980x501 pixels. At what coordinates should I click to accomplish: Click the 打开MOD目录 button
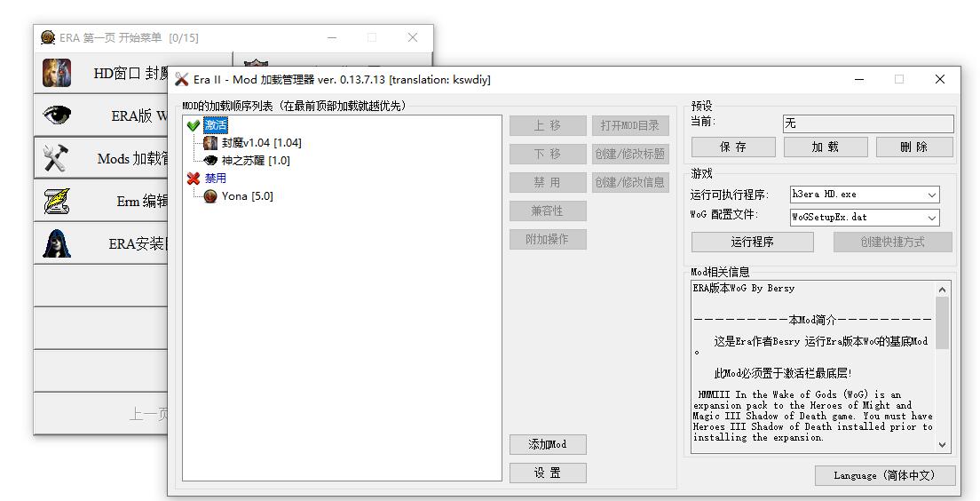(630, 126)
